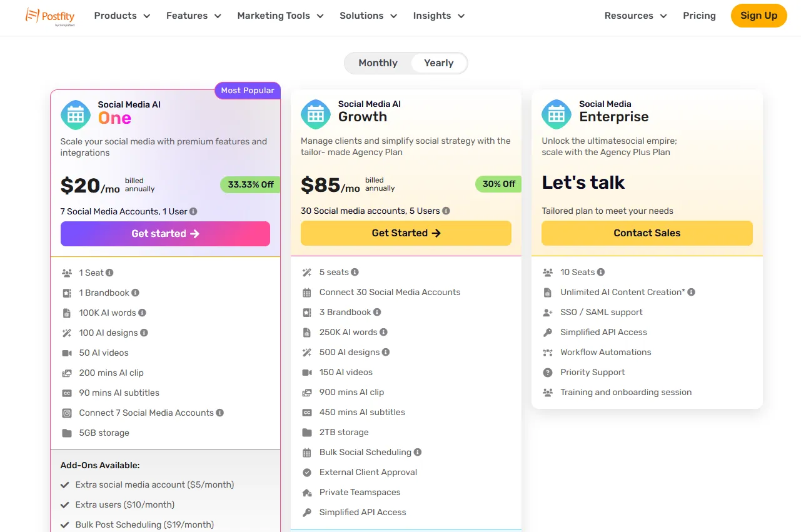
Task: Click the Sign Up button
Action: click(758, 16)
